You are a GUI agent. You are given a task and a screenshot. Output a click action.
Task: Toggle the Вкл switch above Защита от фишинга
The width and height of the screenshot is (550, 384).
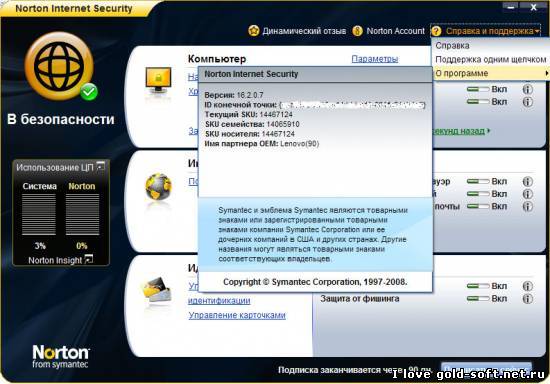coord(478,286)
